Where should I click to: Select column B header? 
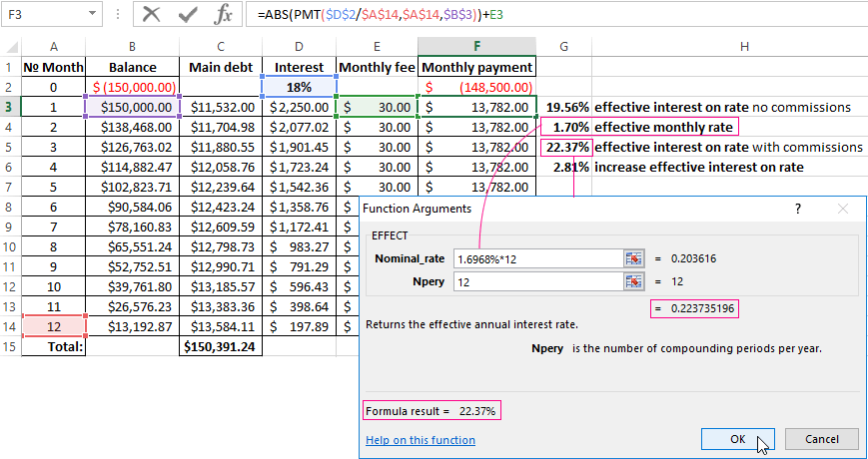click(132, 47)
